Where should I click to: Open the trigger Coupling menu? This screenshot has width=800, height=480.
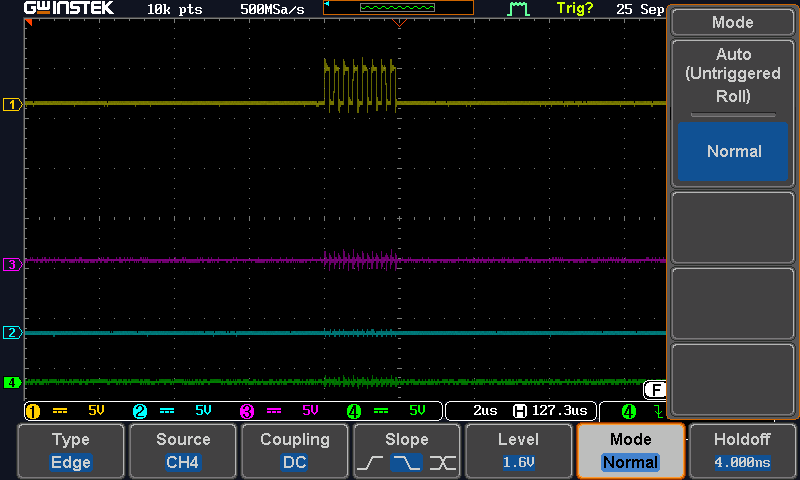[295, 451]
